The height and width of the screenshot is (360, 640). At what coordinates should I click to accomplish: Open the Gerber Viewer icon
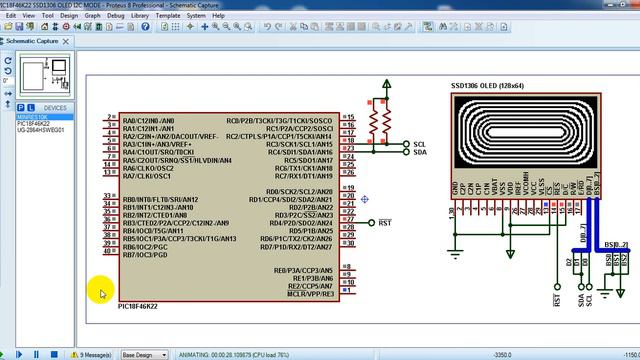coord(88,27)
